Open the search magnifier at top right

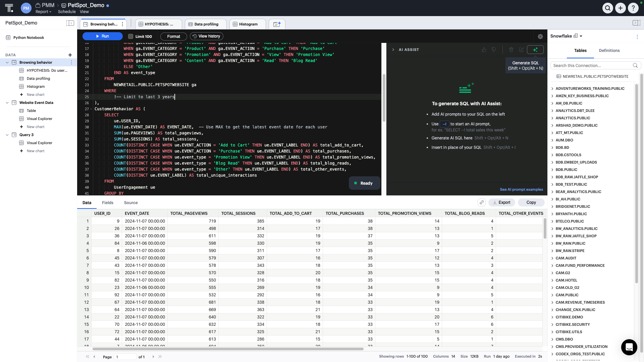coord(607,8)
